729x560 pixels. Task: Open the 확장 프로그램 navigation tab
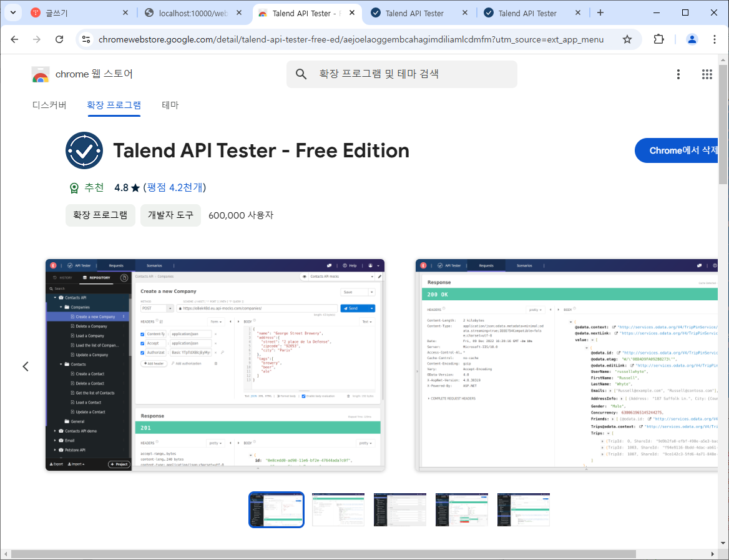point(114,105)
